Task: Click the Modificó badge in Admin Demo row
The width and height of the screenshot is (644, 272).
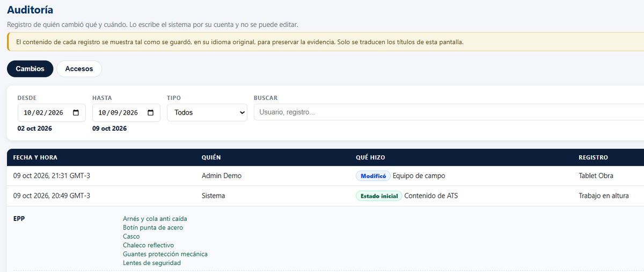Action: click(x=373, y=176)
